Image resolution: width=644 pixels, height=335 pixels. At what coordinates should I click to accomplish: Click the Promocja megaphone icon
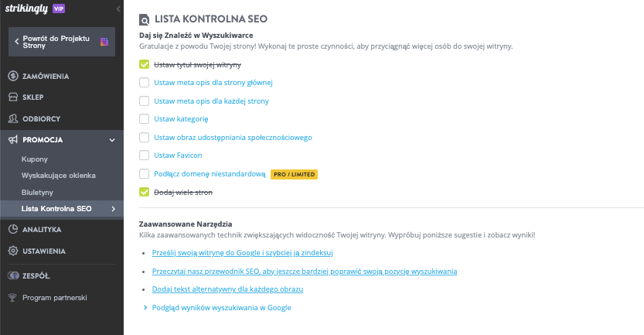click(13, 140)
